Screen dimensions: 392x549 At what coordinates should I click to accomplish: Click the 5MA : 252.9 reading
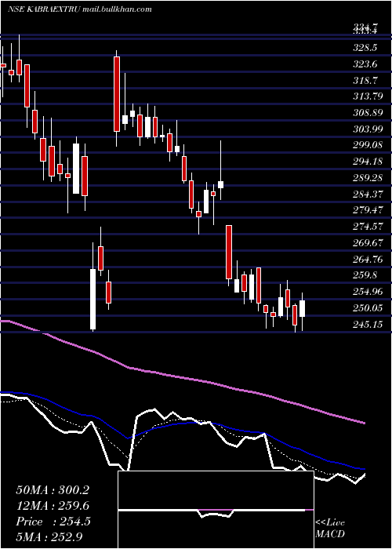pos(50,536)
